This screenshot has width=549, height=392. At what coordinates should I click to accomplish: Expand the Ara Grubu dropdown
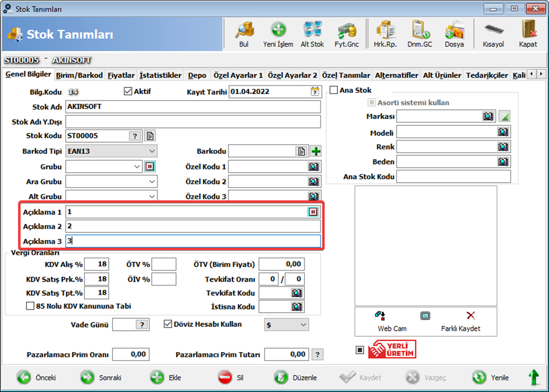tap(151, 182)
